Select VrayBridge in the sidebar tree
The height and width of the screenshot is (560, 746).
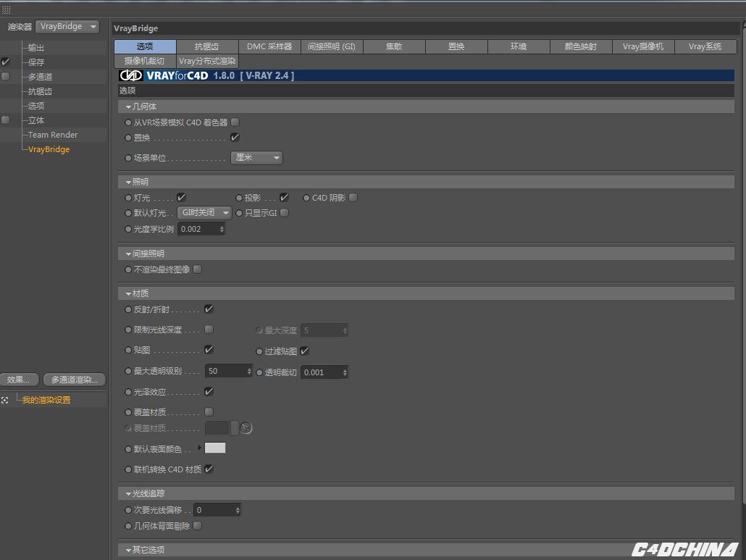49,149
